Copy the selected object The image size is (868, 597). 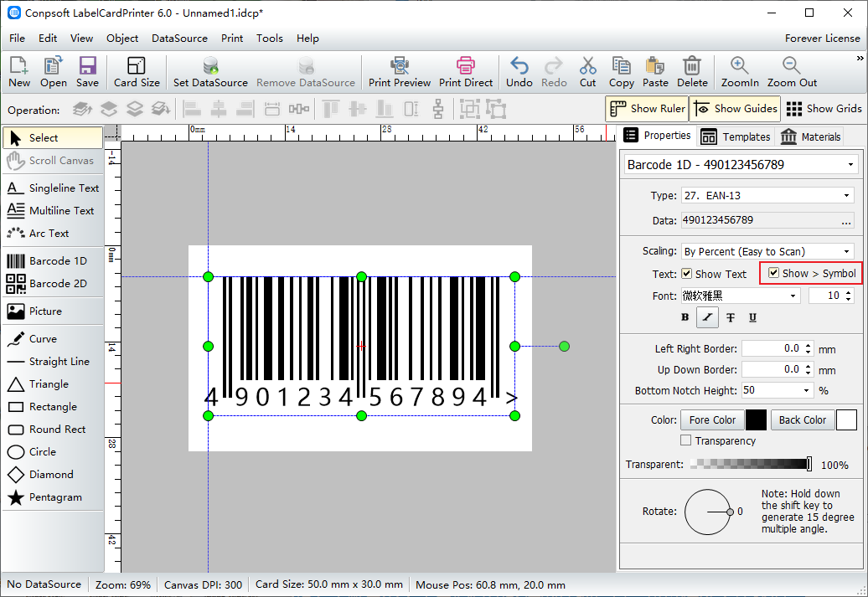(622, 72)
